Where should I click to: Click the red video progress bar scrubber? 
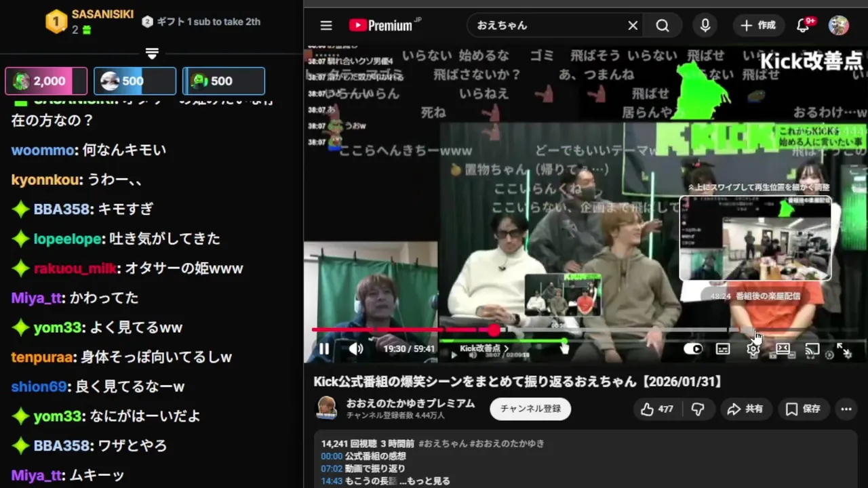tap(494, 330)
